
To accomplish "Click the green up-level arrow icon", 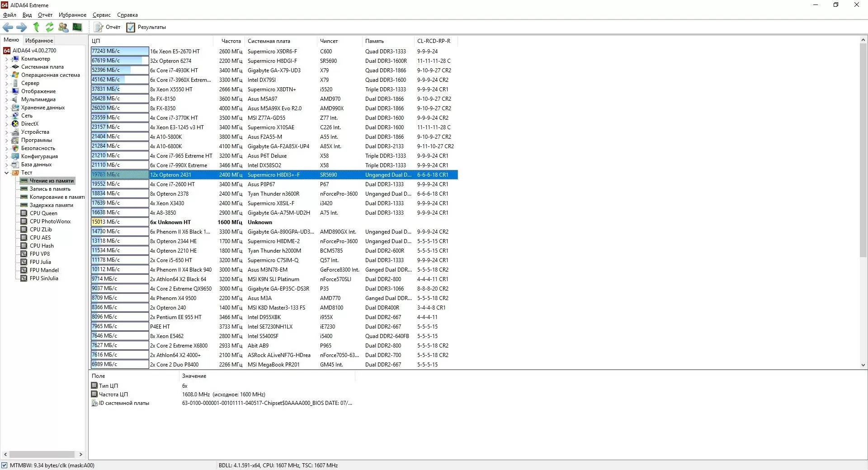I will (36, 27).
